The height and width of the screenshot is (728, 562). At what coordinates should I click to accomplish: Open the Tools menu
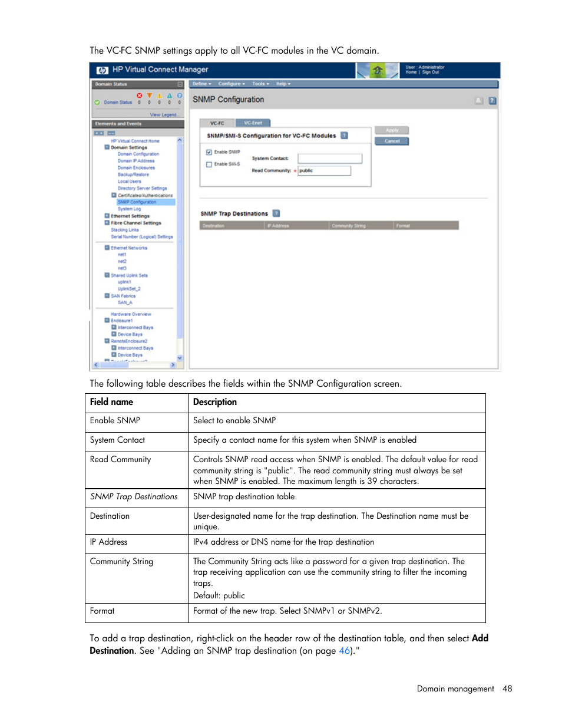click(x=260, y=84)
